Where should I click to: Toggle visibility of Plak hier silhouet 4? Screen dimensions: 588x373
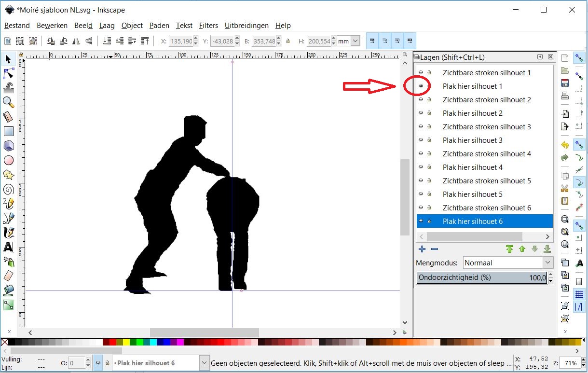coord(421,167)
